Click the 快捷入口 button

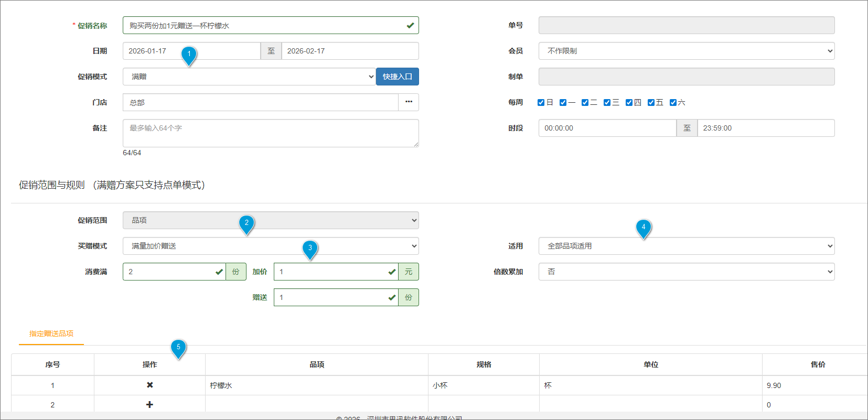pos(397,77)
